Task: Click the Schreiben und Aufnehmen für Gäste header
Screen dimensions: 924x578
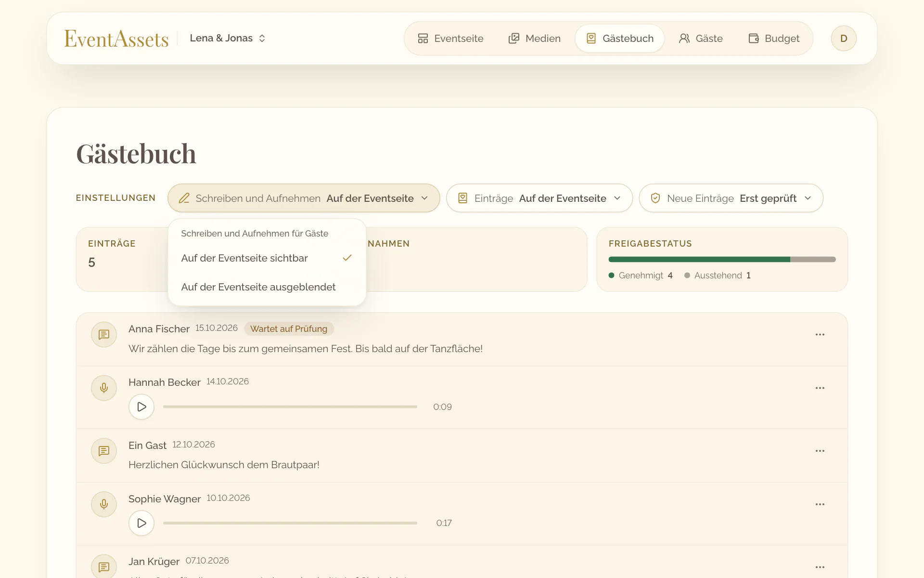Action: (255, 234)
